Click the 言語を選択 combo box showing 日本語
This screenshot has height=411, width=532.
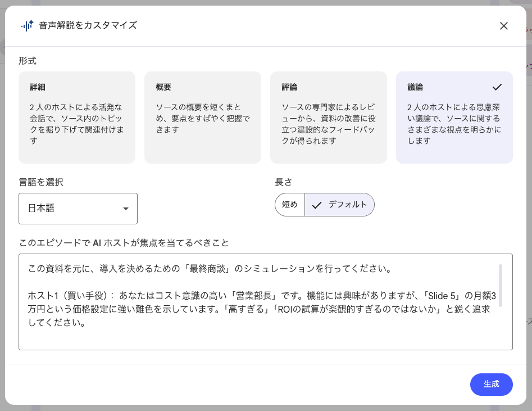point(78,209)
